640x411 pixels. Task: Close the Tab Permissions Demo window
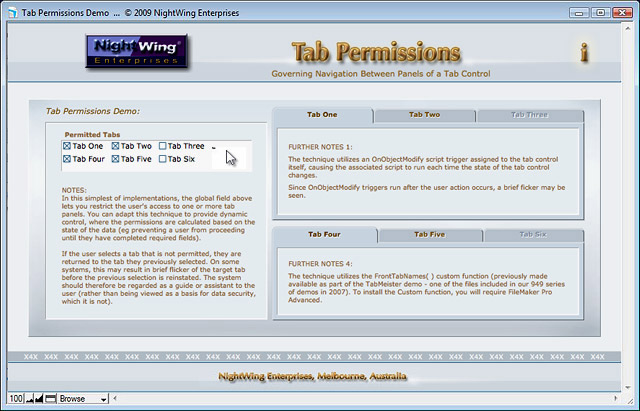tap(622, 13)
